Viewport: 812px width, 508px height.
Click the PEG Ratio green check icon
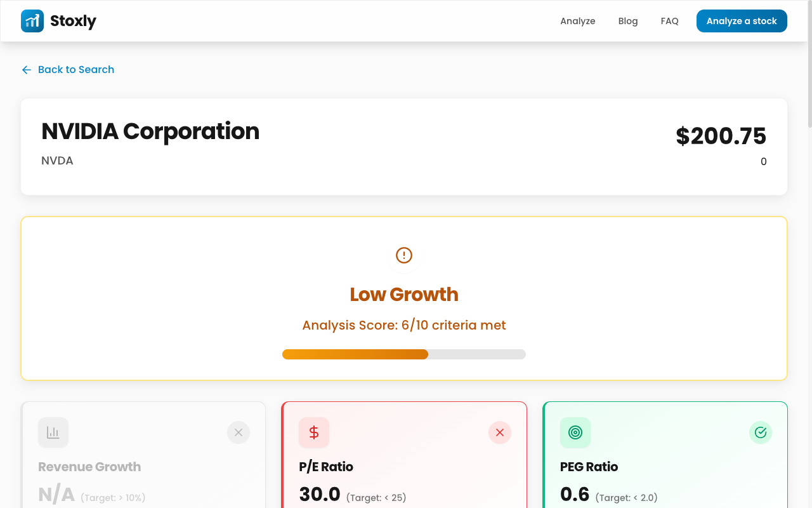click(x=761, y=432)
